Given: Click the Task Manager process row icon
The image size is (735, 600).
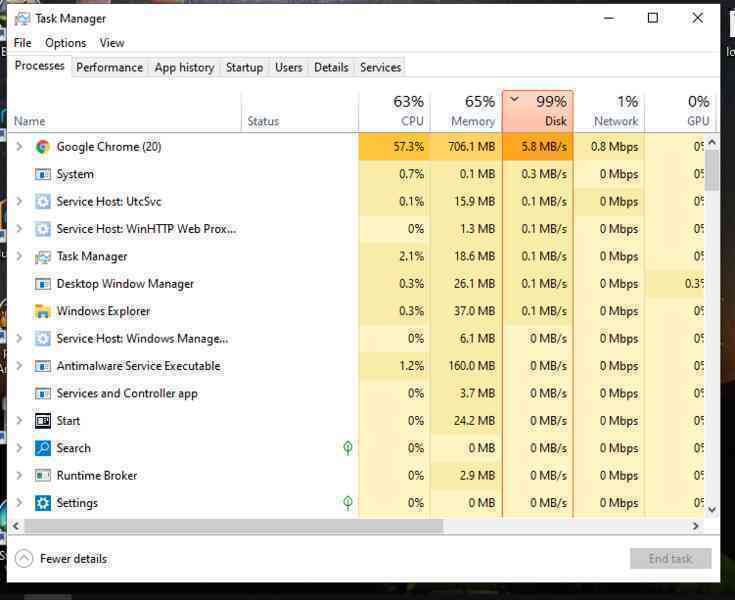Looking at the screenshot, I should point(43,256).
